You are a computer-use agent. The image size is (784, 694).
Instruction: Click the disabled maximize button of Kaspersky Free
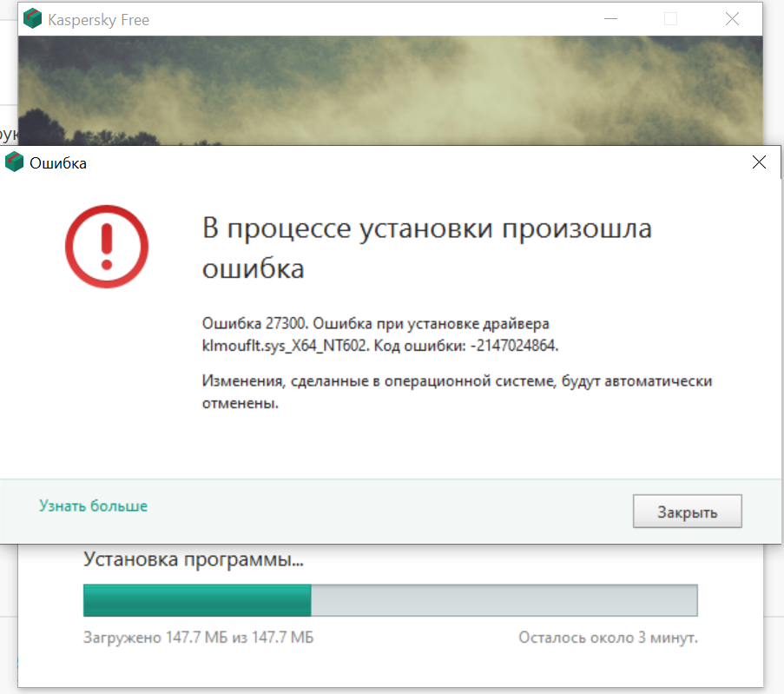click(670, 19)
